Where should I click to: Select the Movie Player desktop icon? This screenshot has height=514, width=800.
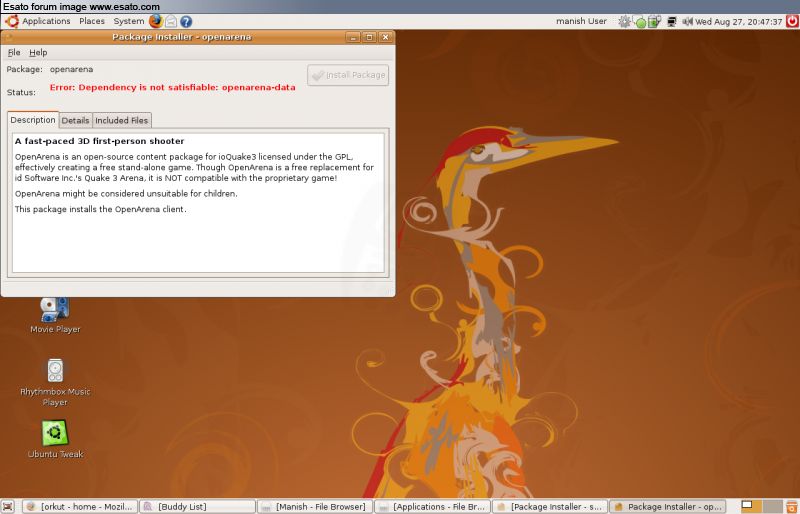coord(55,316)
